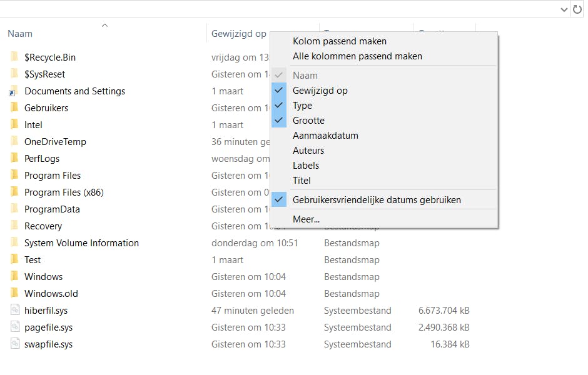588x375 pixels.
Task: Sort by the Naam column header
Action: tap(20, 34)
